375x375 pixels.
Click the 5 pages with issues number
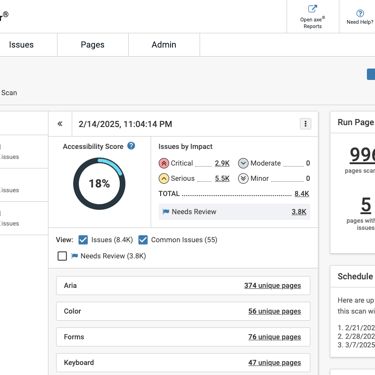[366, 205]
